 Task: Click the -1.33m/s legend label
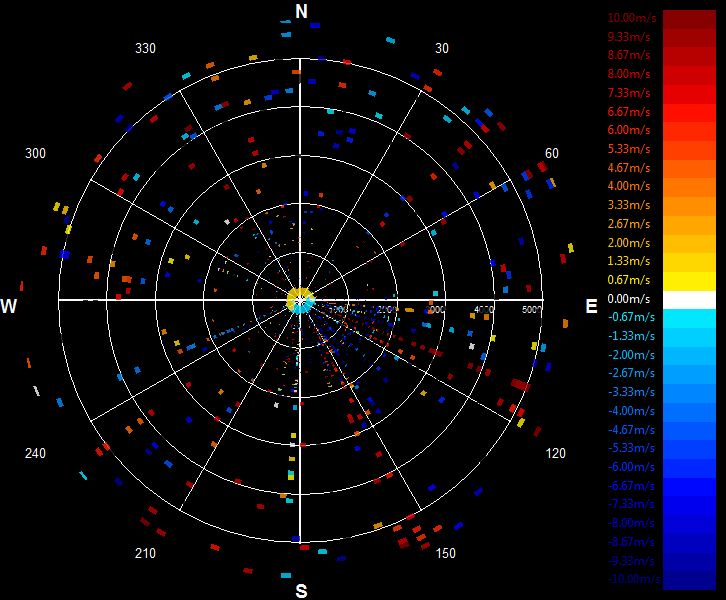point(632,336)
